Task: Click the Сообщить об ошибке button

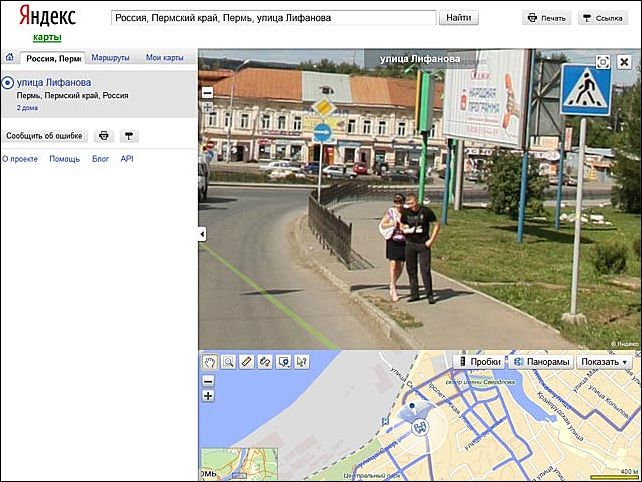Action: coord(46,135)
